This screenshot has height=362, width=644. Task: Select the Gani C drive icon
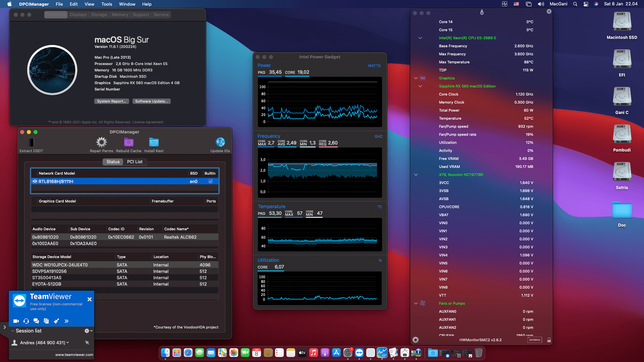(x=622, y=97)
